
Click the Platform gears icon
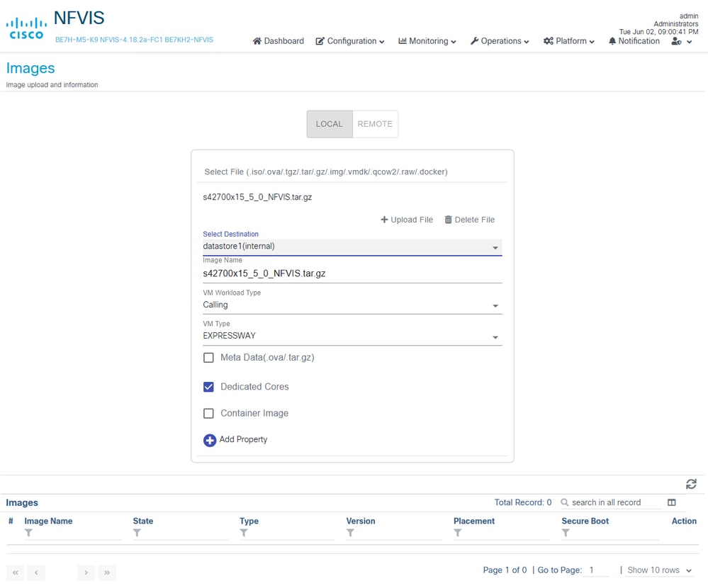pyautogui.click(x=548, y=41)
